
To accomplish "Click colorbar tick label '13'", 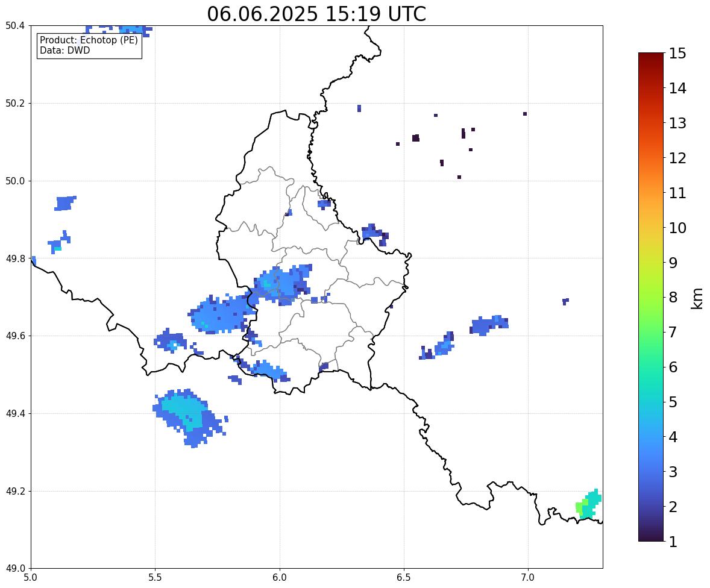I will tap(677, 123).
